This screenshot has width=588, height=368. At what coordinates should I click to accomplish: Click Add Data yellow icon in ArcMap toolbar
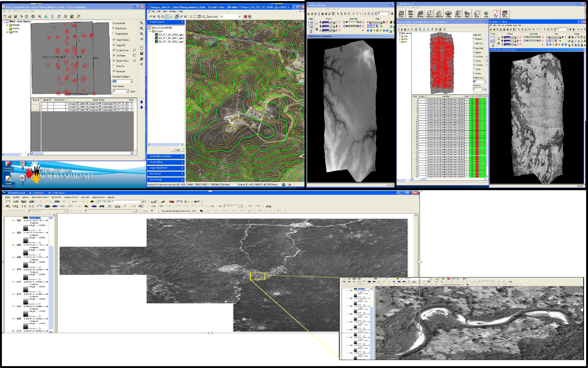[x=92, y=202]
